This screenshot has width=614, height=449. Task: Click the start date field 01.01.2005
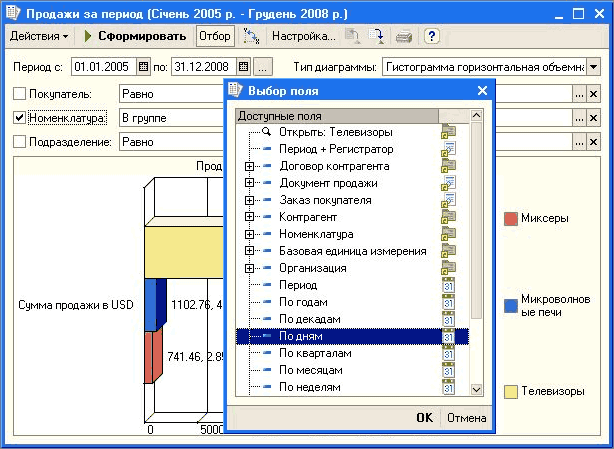[x=104, y=67]
